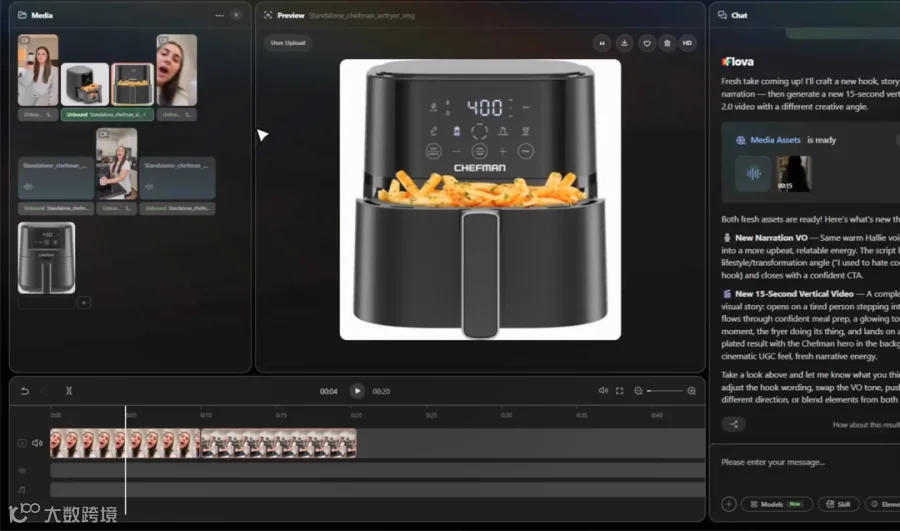Select right Standalone_chefman audio card
Image resolution: width=900 pixels, height=531 pixels.
coord(177,178)
